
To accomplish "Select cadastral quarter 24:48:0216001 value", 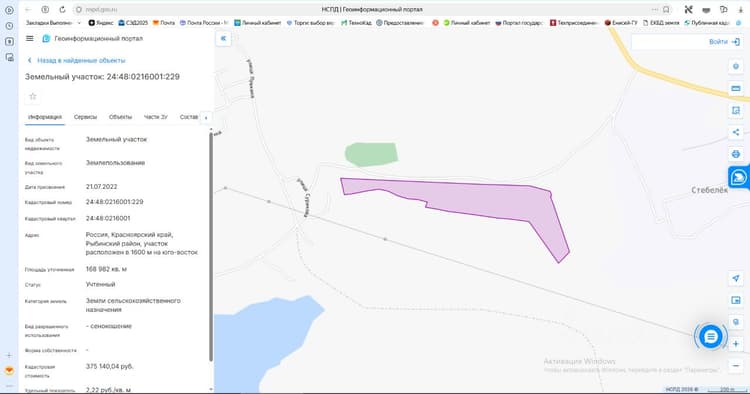I will point(108,218).
